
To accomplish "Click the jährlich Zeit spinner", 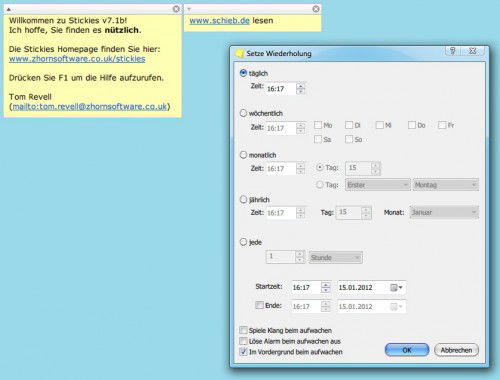I will coord(300,213).
